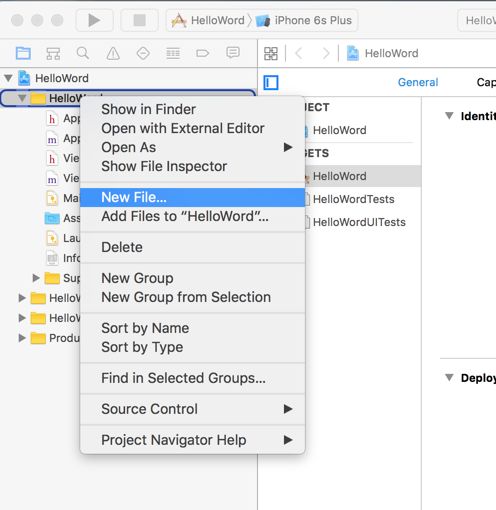
Task: Select the ViewController implementation m file icon
Action: pyautogui.click(x=52, y=178)
